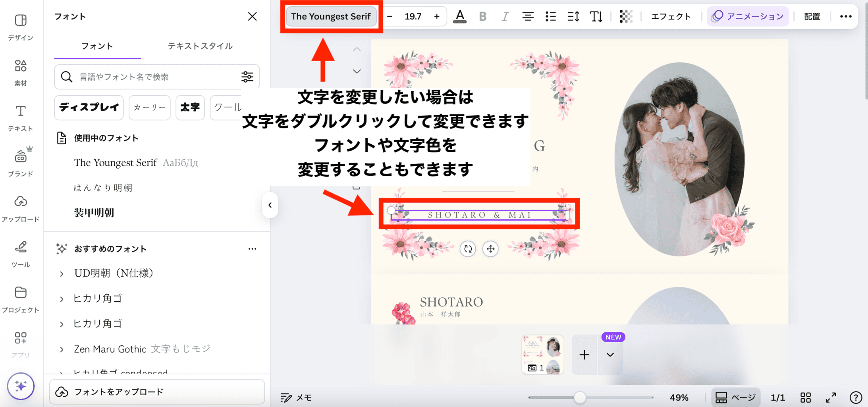Toggle bold formatting
The width and height of the screenshot is (868, 407).
[x=482, y=16]
